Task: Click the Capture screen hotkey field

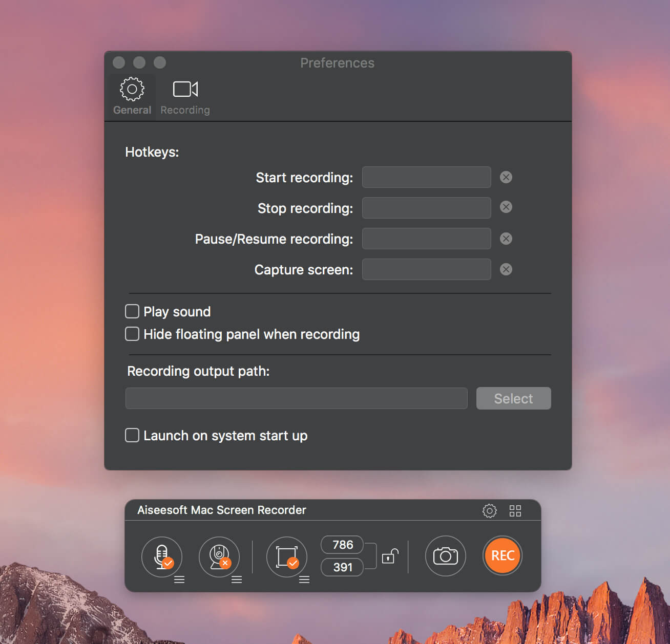Action: [426, 269]
